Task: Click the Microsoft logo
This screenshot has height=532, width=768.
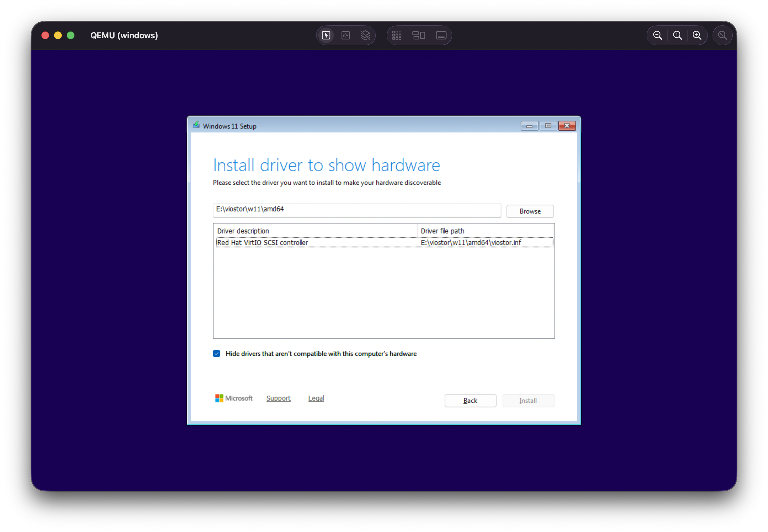Action: (x=234, y=398)
